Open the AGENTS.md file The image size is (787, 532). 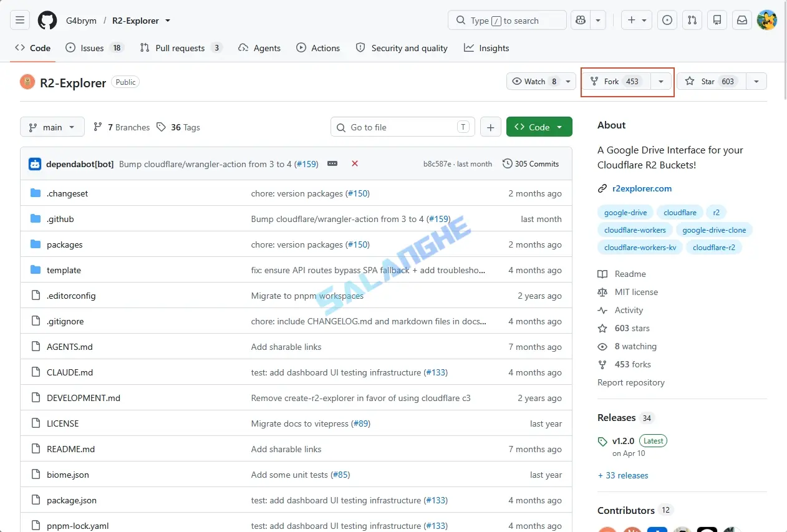click(70, 347)
